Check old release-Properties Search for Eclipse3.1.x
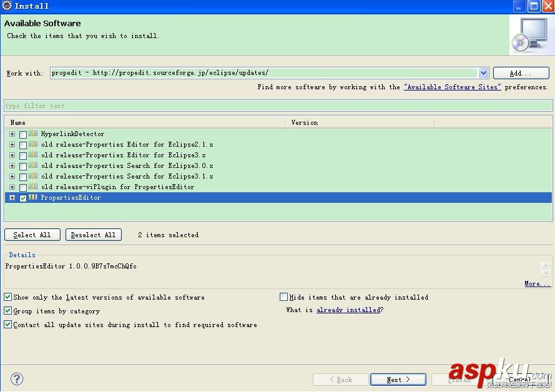555x392 pixels. (x=23, y=177)
